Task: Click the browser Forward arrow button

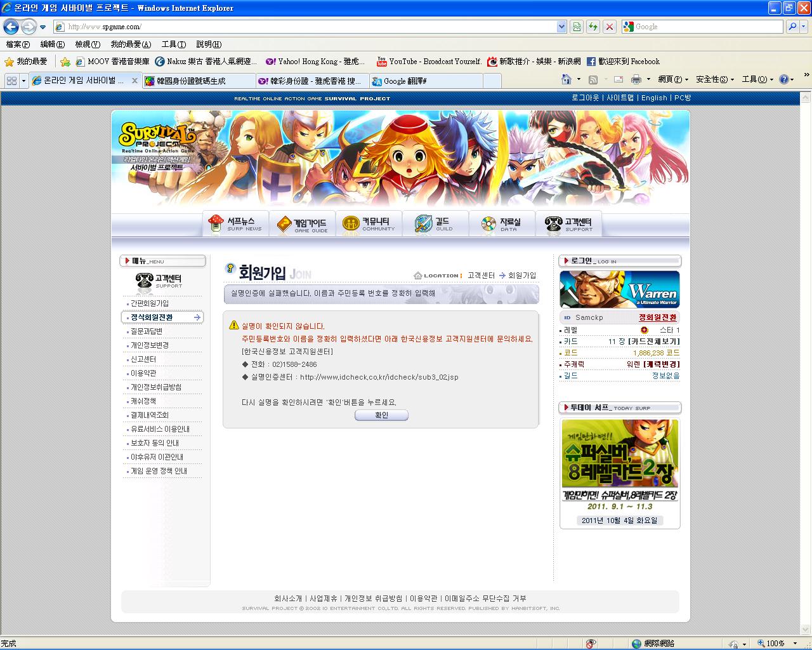Action: click(29, 27)
